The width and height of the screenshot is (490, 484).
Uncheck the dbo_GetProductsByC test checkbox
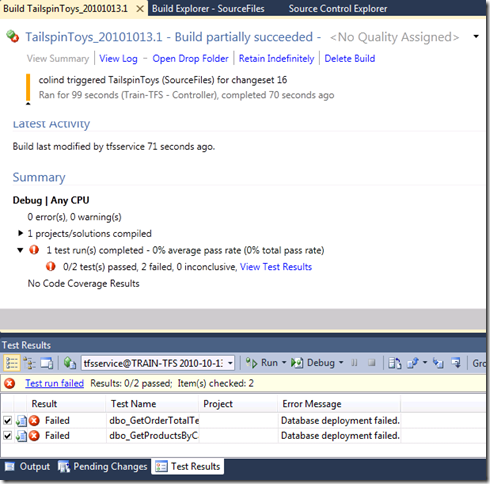(7, 436)
